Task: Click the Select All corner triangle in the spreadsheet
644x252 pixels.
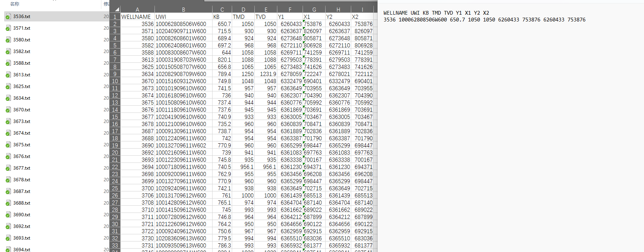Action: (x=116, y=9)
